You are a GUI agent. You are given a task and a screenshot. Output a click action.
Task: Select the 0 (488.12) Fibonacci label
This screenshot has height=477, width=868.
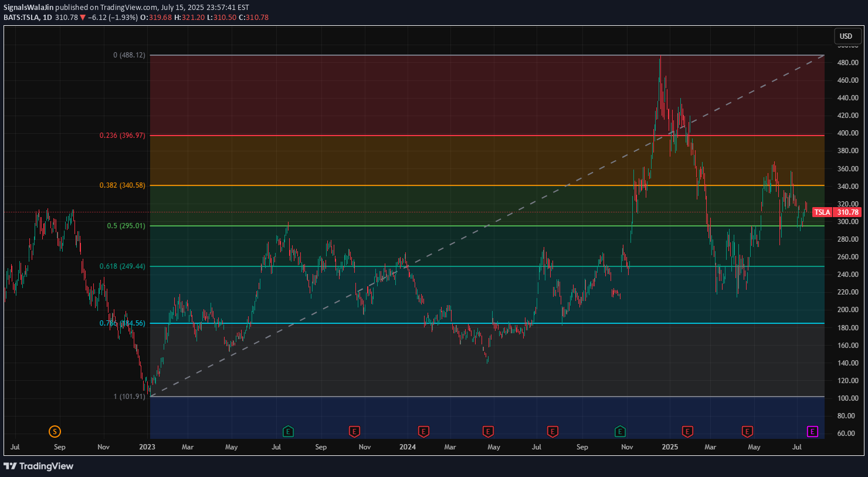click(x=129, y=55)
